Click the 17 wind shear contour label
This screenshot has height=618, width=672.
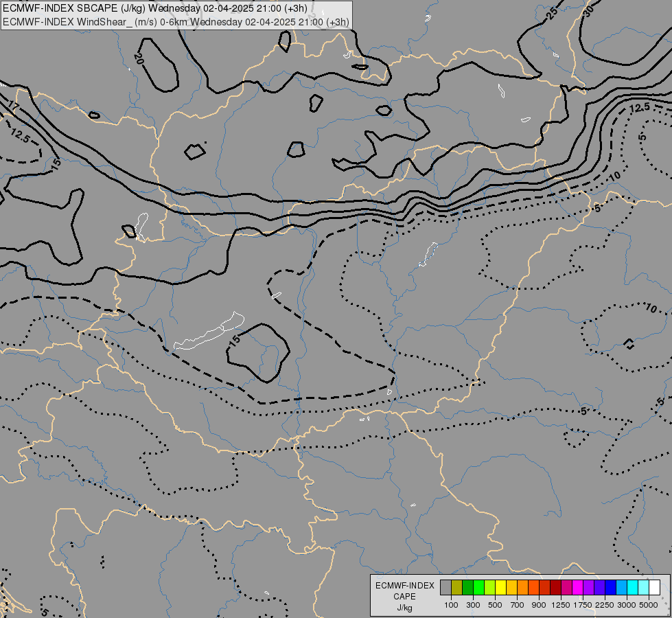(13, 105)
